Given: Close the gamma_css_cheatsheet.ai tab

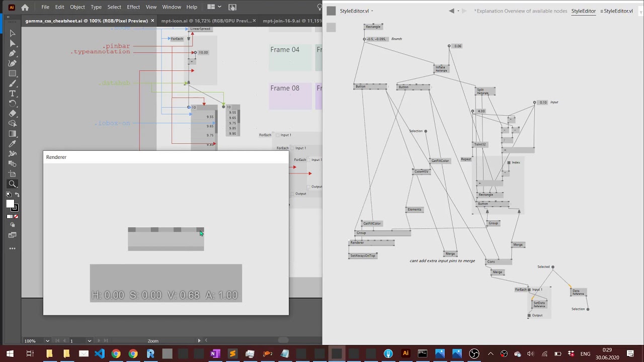Looking at the screenshot, I should (x=152, y=21).
